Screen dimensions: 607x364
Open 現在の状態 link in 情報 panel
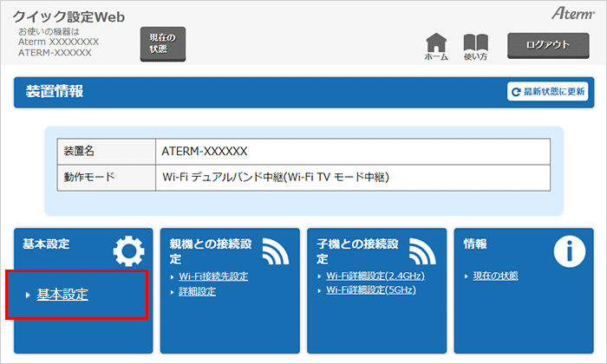pyautogui.click(x=495, y=276)
